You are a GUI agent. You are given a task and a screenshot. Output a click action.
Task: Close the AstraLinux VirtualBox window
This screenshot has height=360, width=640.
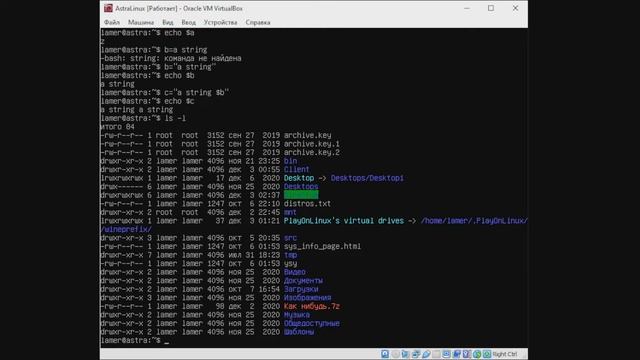tap(516, 8)
